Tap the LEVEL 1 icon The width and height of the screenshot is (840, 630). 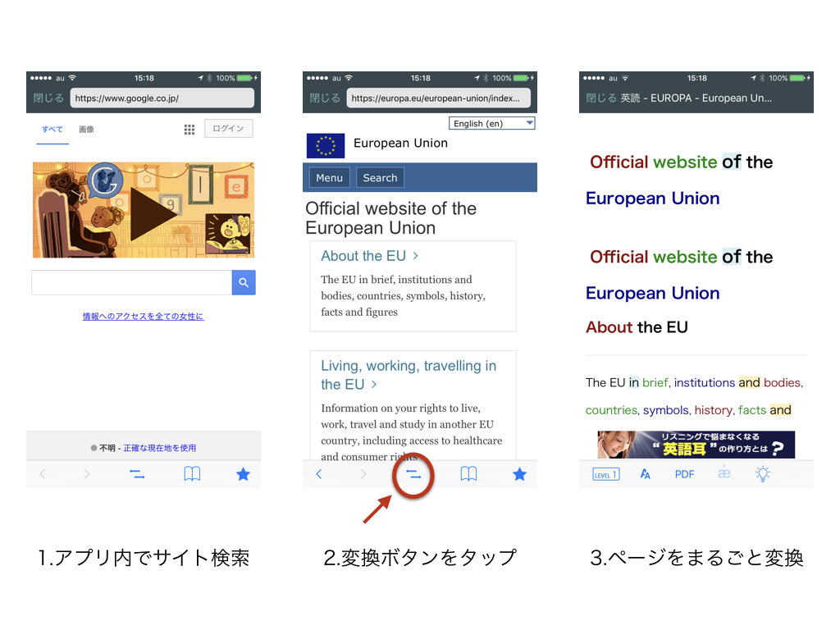click(606, 474)
